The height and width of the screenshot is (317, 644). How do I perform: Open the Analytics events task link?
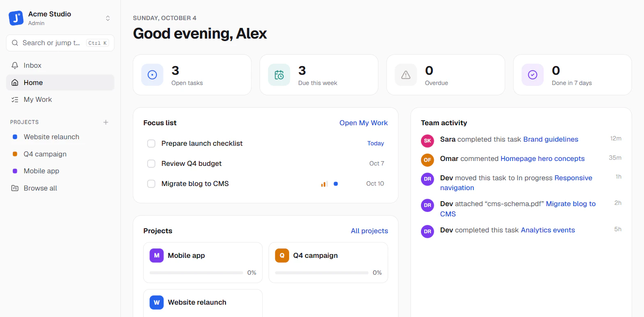548,230
